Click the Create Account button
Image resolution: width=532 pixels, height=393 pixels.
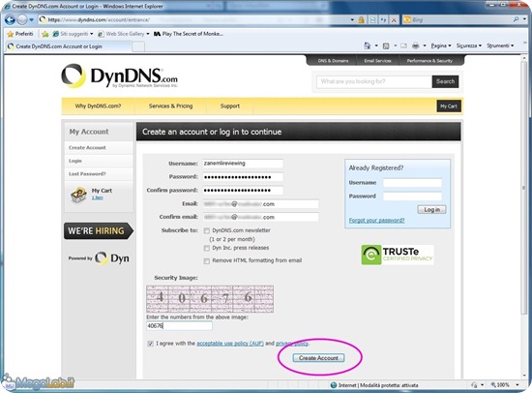tap(318, 358)
